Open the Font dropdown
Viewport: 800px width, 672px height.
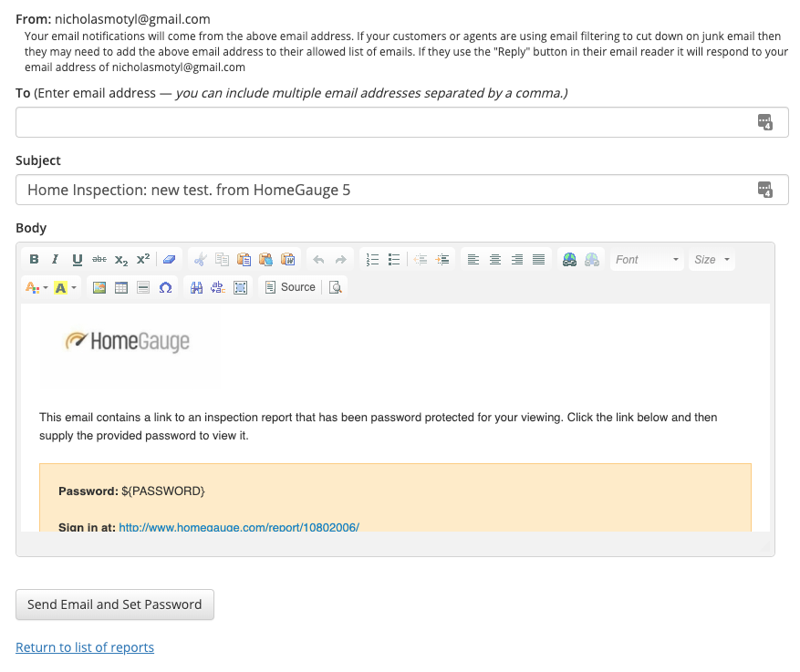pyautogui.click(x=647, y=260)
